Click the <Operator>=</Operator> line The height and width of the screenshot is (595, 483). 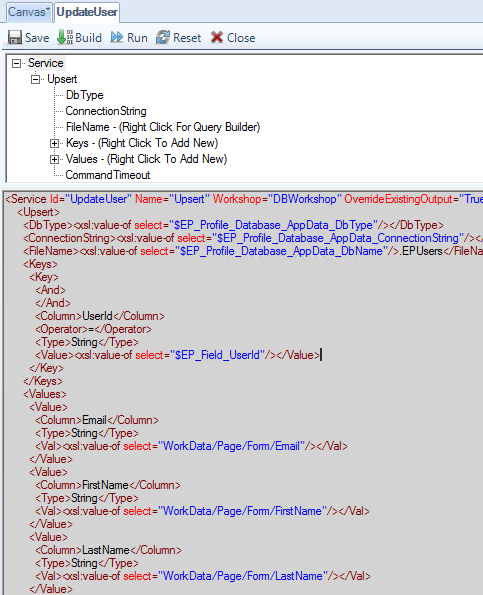pyautogui.click(x=93, y=329)
